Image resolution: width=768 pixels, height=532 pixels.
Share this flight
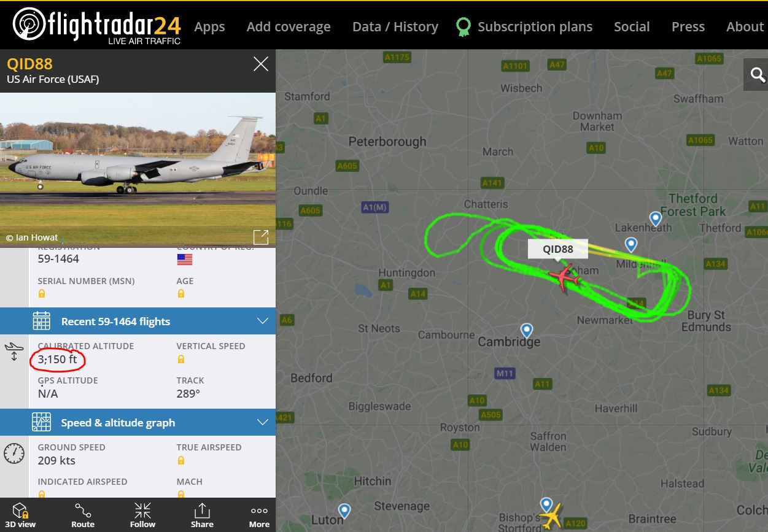[202, 515]
